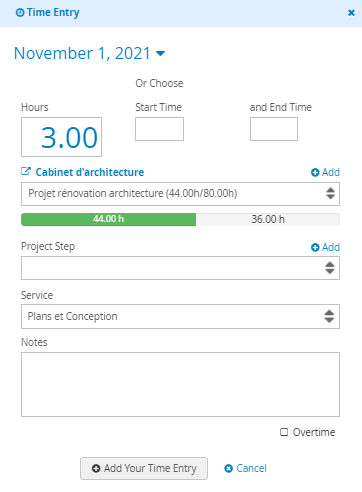Click the green 44.00 h progress bar
The height and width of the screenshot is (492, 362).
click(109, 219)
